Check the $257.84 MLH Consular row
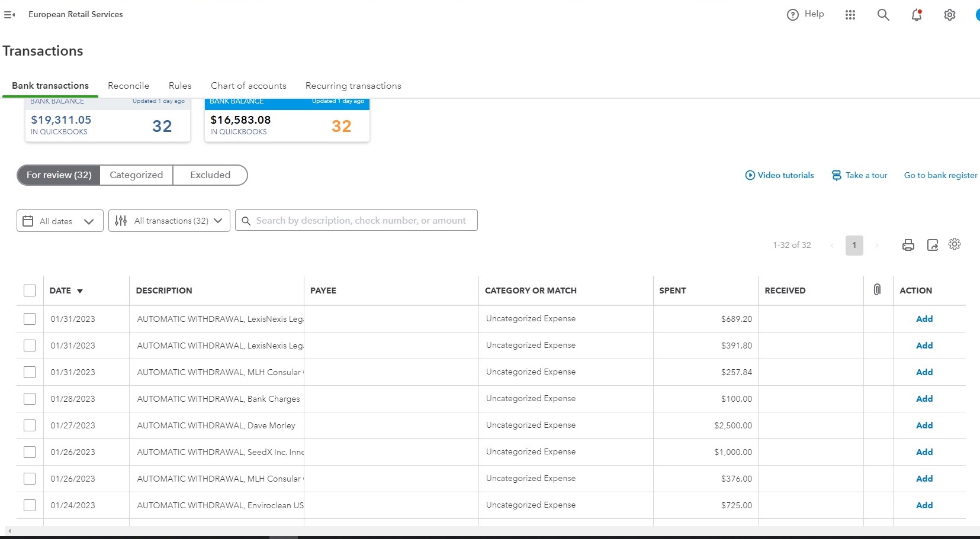 click(x=30, y=372)
